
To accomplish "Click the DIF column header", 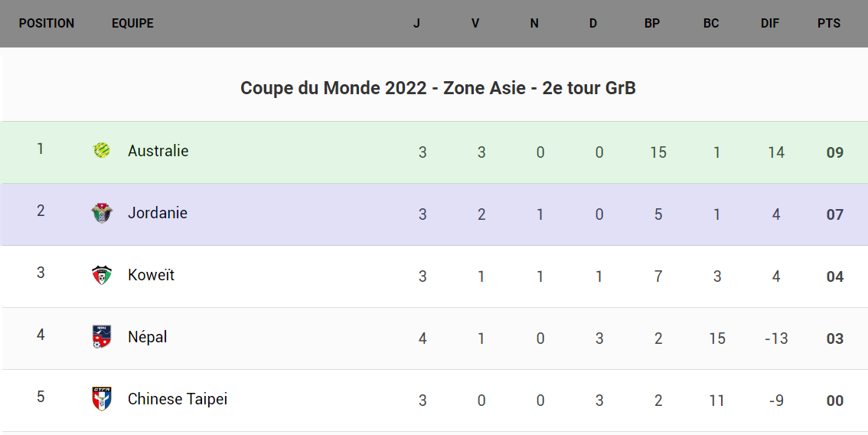I will pyautogui.click(x=770, y=23).
